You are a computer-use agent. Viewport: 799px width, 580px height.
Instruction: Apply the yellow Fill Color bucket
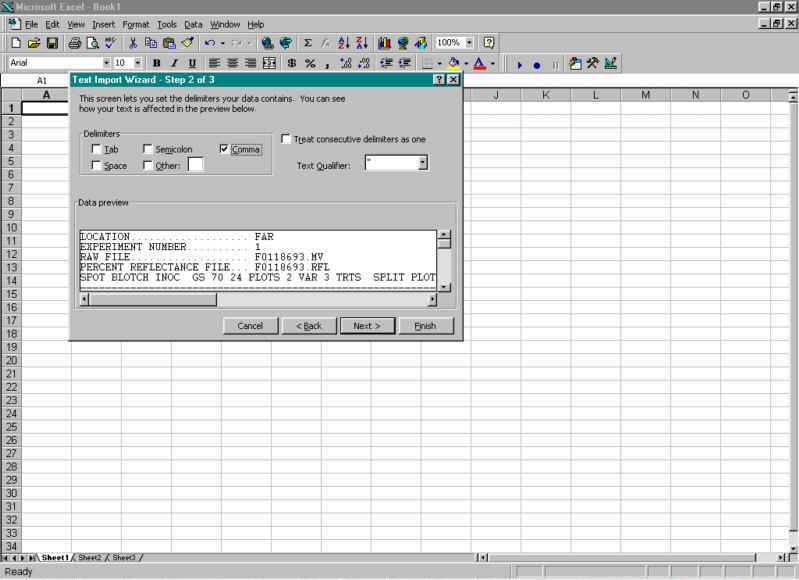(x=454, y=63)
